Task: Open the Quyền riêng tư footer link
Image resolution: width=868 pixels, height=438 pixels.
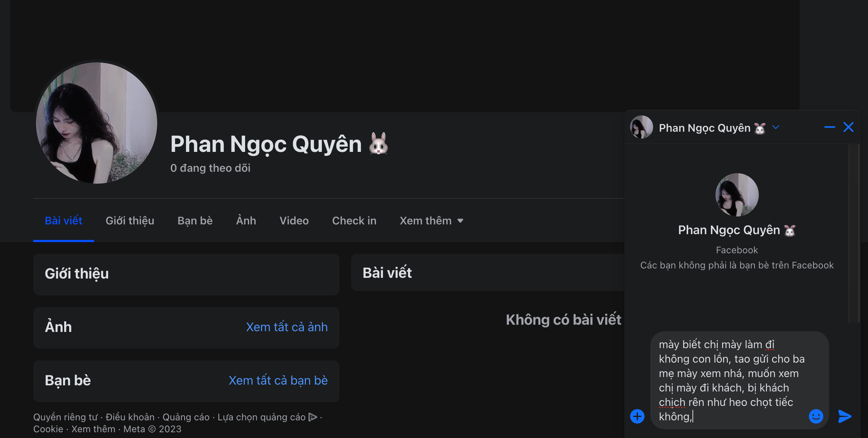Action: [65, 417]
